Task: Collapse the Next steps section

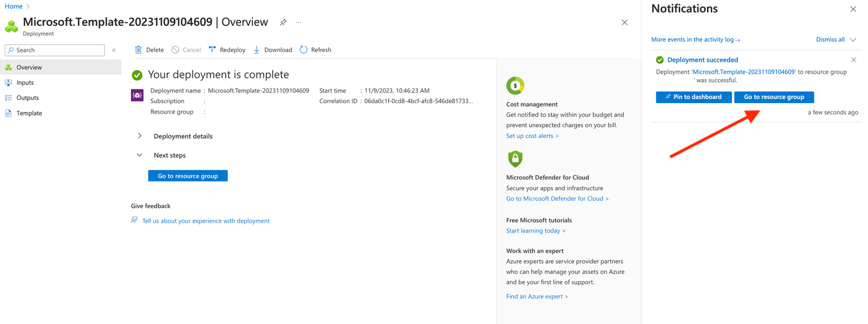Action: point(140,156)
